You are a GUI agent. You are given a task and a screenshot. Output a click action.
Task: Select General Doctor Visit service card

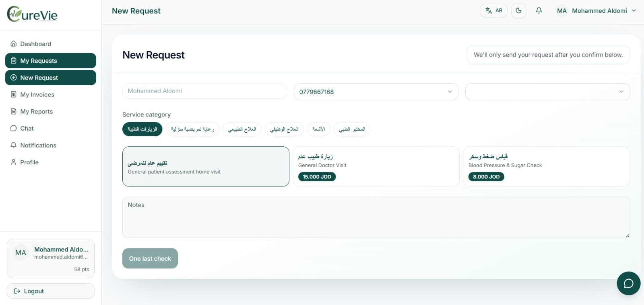point(376,166)
